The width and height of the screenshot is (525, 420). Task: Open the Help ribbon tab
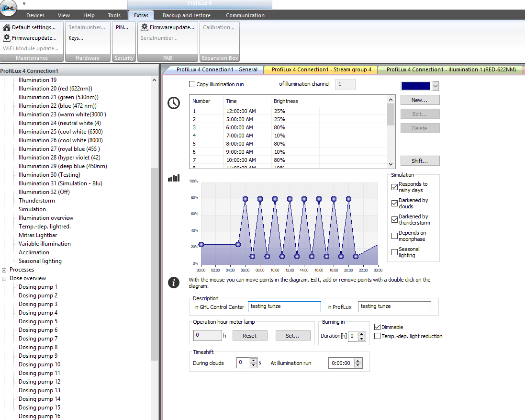(89, 15)
